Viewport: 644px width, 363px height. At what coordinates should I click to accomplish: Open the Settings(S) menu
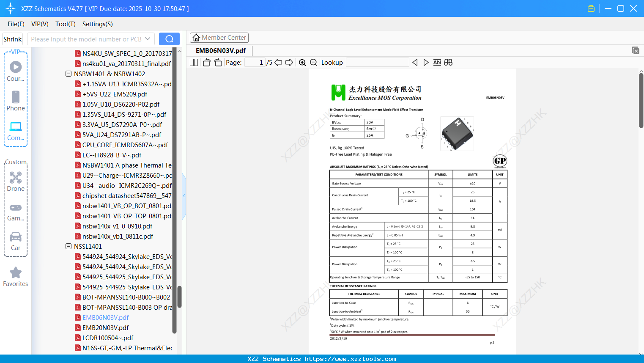(98, 24)
